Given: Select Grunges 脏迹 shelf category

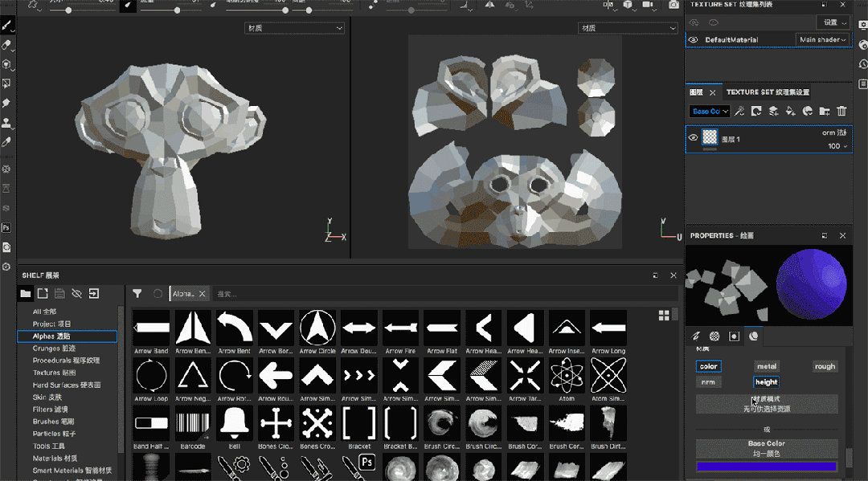Looking at the screenshot, I should pos(54,349).
